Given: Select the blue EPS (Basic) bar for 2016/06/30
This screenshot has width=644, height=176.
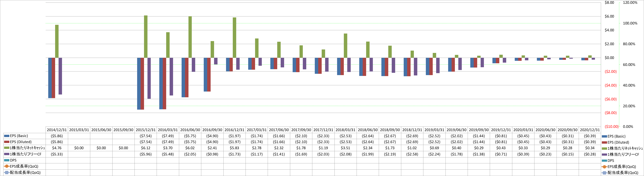Looking at the screenshot, I should (183, 78).
